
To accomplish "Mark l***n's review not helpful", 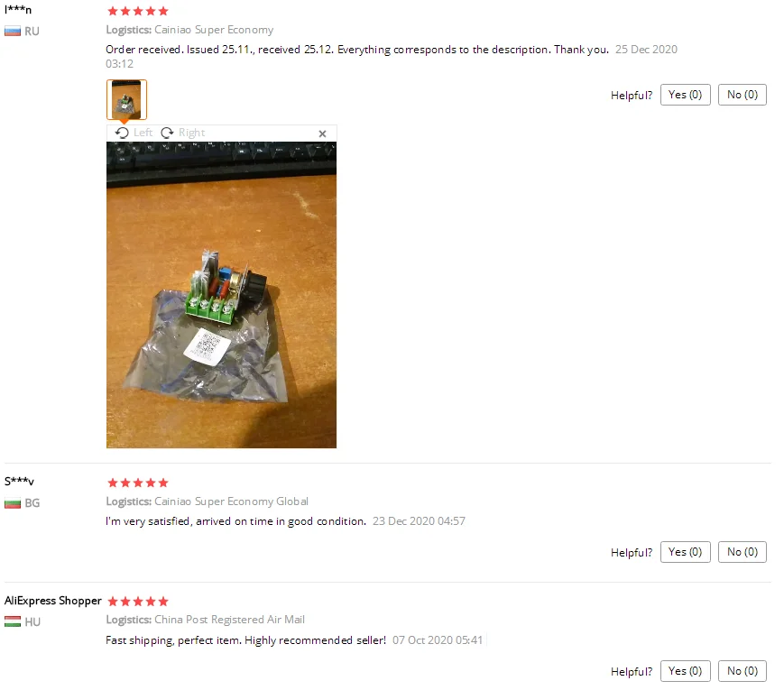I will (x=742, y=95).
